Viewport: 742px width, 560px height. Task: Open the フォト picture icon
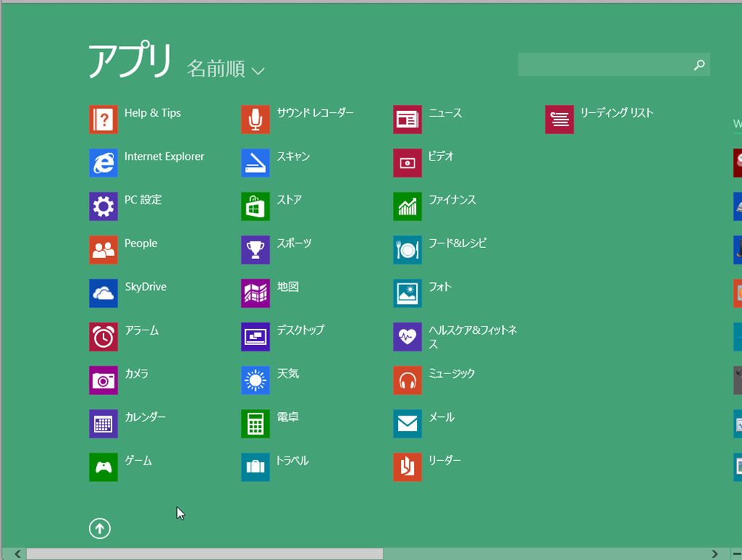click(x=407, y=294)
